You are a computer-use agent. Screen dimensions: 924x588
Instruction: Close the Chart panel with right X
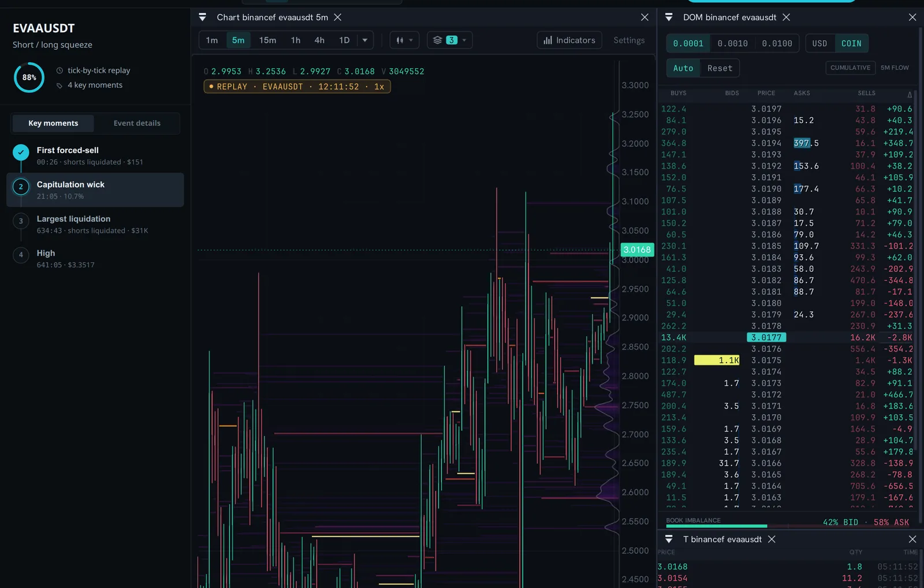click(644, 17)
